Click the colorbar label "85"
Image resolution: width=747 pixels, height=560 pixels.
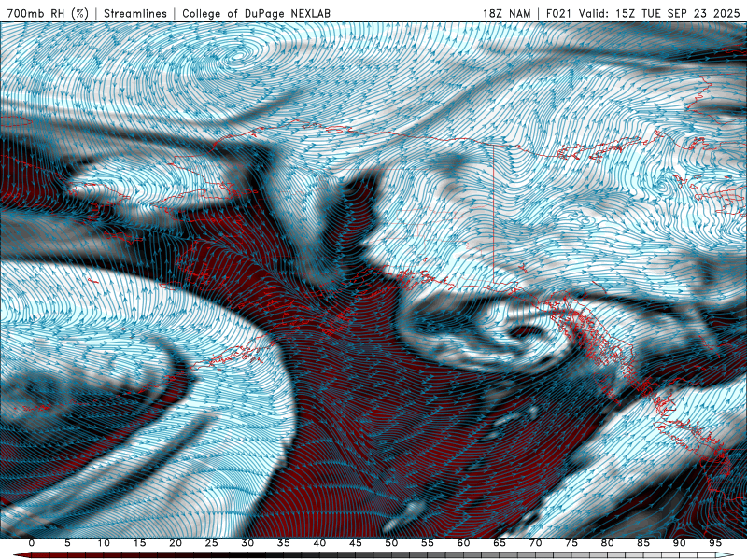643,543
